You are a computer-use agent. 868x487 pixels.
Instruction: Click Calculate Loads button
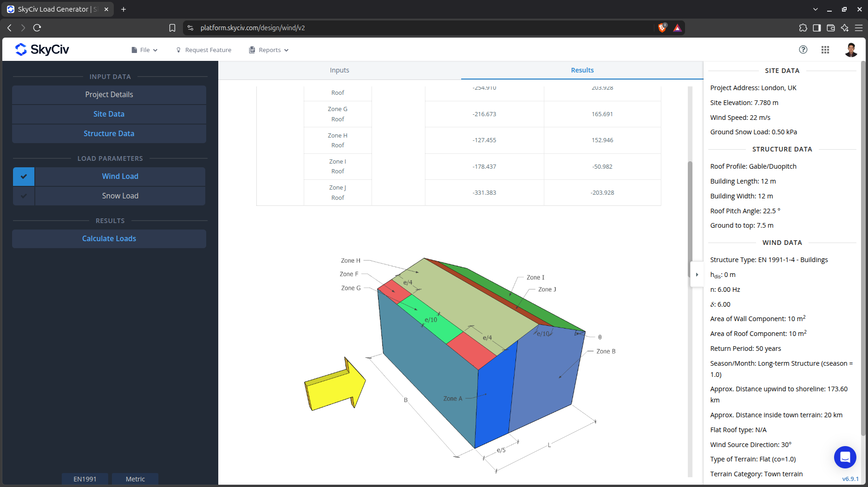coord(109,239)
